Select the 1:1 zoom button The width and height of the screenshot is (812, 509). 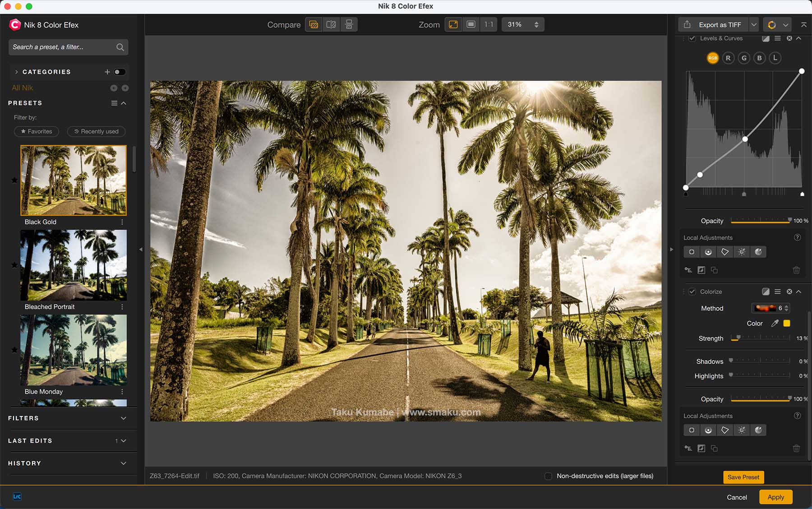tap(489, 24)
